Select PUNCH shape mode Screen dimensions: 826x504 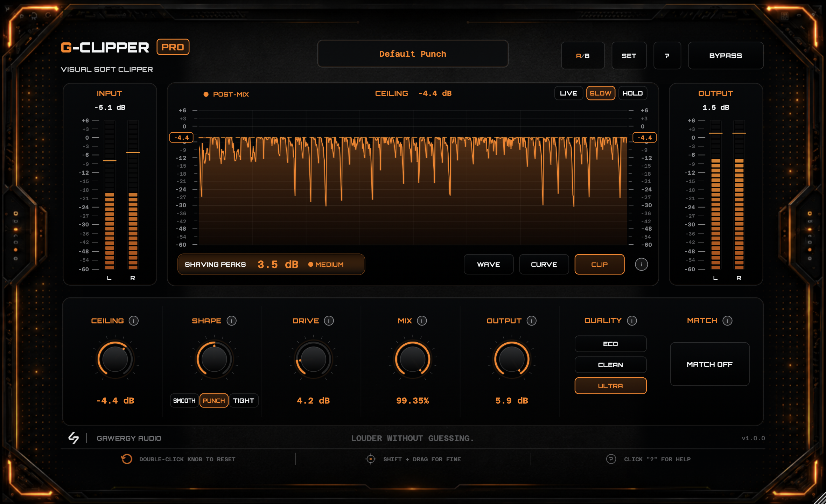click(214, 401)
